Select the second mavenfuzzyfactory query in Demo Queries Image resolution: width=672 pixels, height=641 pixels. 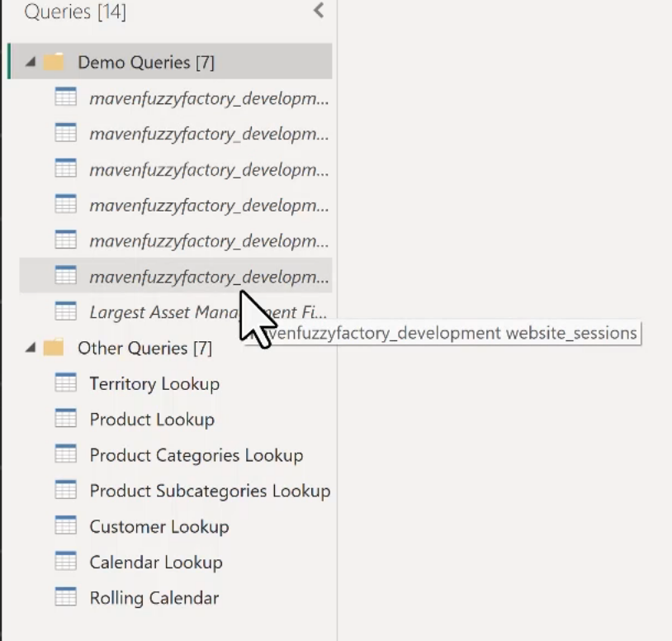click(208, 134)
